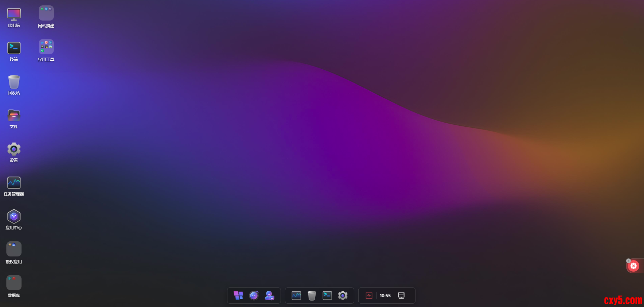
Task: Open the recycle bin from the taskbar
Action: tap(312, 295)
